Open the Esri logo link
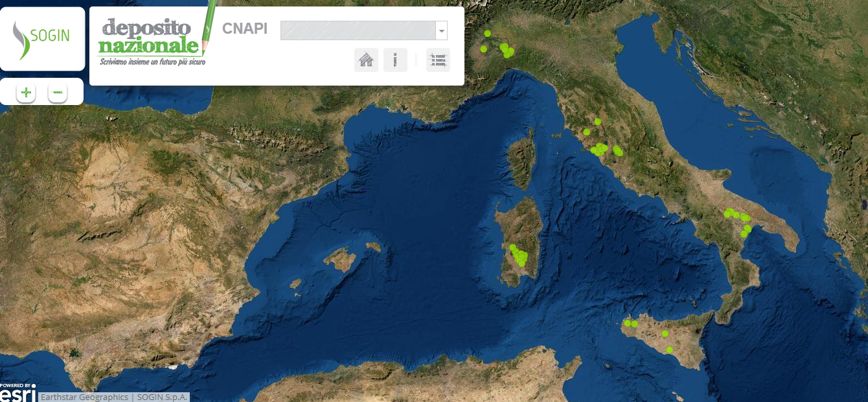868x402 pixels. pos(17,392)
